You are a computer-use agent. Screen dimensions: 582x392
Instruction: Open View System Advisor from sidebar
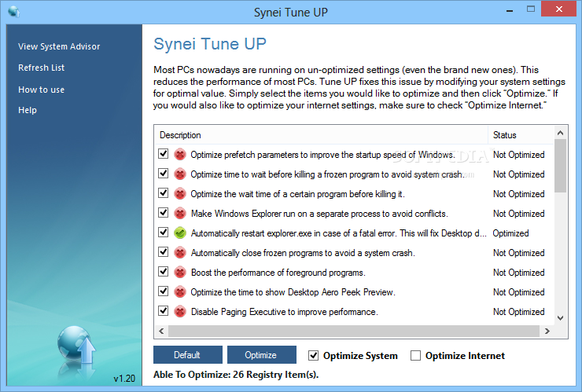coord(59,46)
